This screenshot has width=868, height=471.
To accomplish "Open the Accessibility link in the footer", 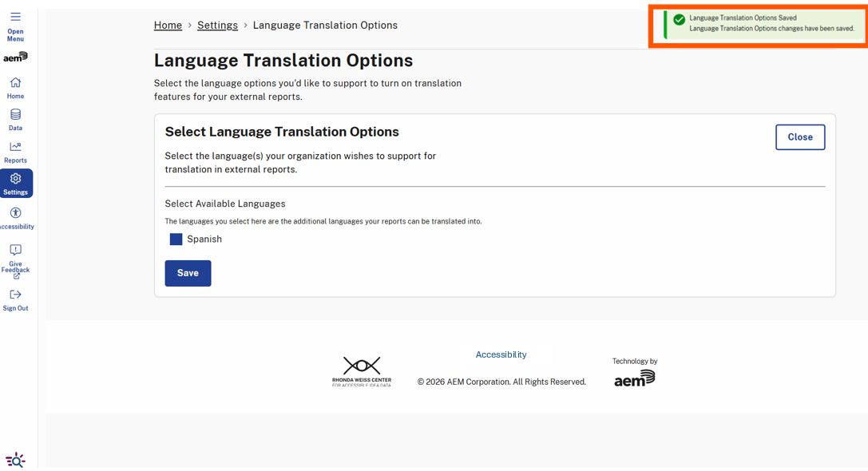I will [x=501, y=354].
